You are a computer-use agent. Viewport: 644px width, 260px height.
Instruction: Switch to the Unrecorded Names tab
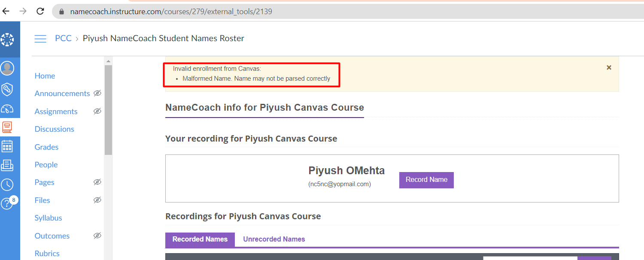pyautogui.click(x=274, y=239)
